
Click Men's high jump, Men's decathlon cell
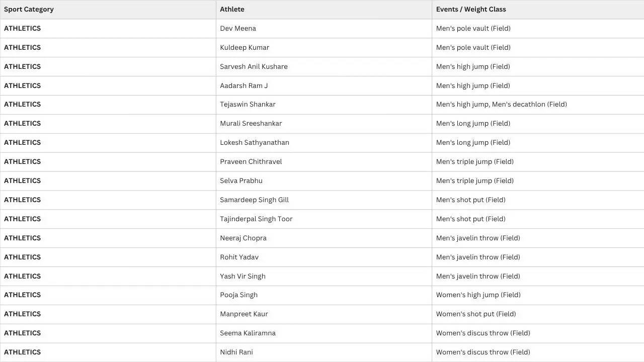click(538, 105)
